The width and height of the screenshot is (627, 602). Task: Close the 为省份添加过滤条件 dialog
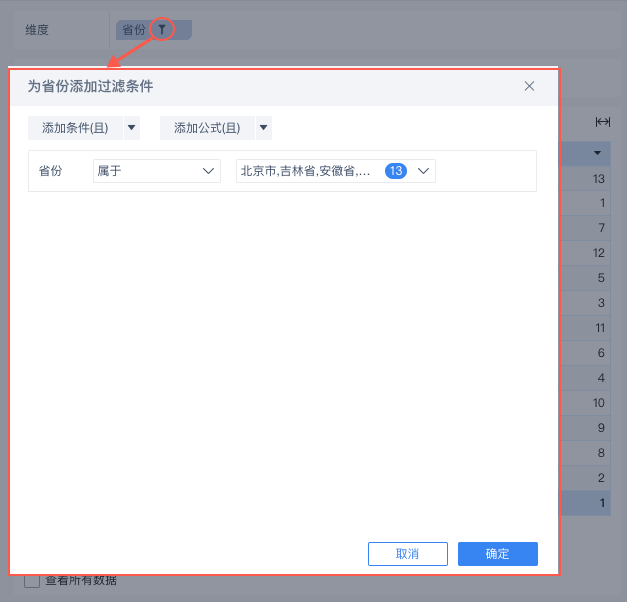pyautogui.click(x=529, y=86)
